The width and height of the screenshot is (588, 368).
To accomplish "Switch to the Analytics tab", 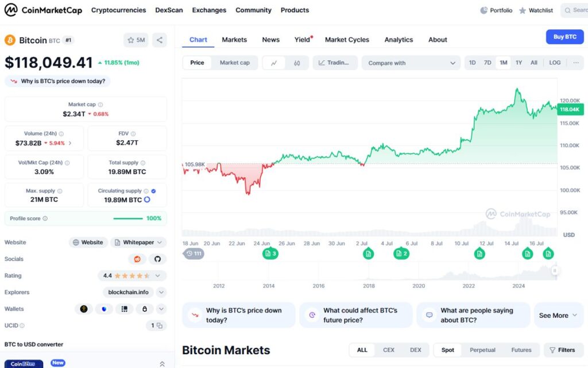I will [399, 40].
